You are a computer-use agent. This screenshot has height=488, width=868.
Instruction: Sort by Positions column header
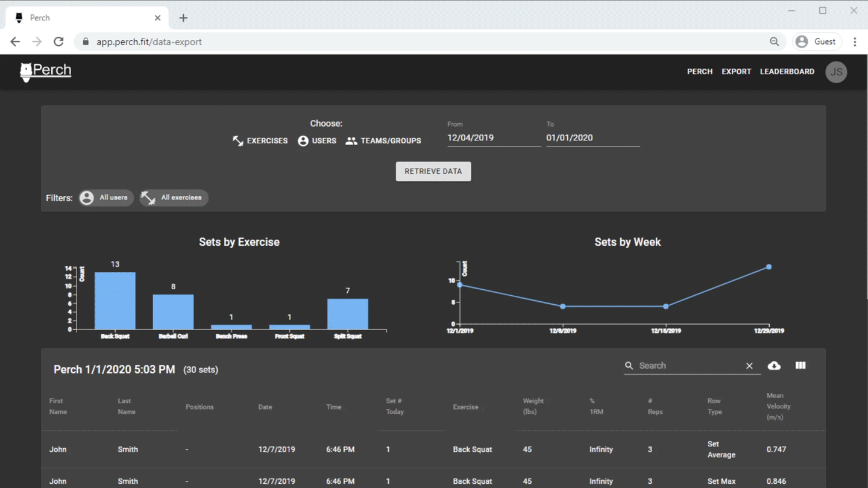(200, 407)
